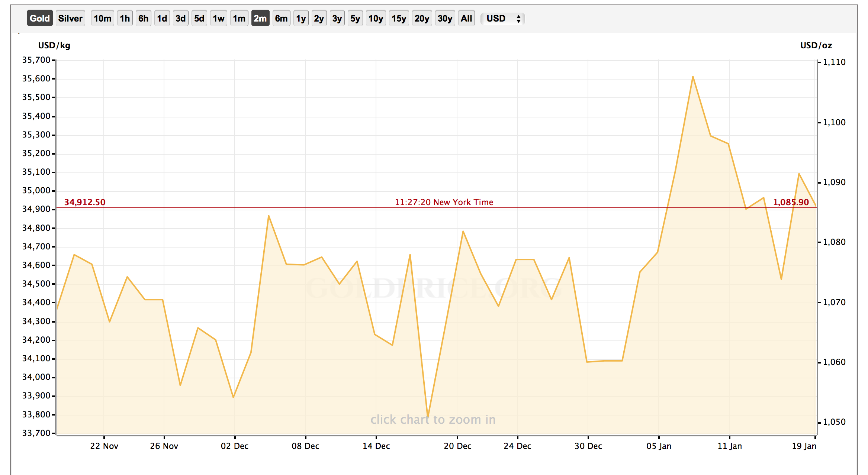The image size is (868, 475).
Task: Click chart peak near 05 Jan
Action: coord(693,77)
